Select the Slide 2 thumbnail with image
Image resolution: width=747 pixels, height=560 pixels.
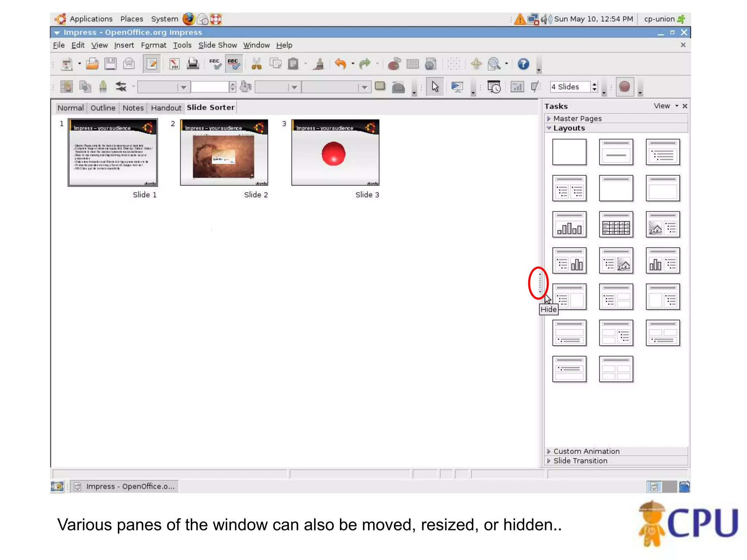[224, 152]
